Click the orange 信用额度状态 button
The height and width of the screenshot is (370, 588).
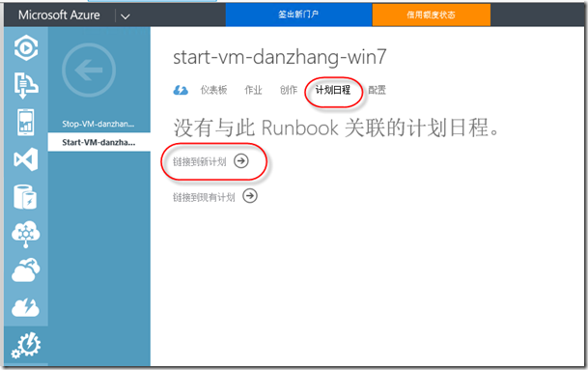point(432,14)
